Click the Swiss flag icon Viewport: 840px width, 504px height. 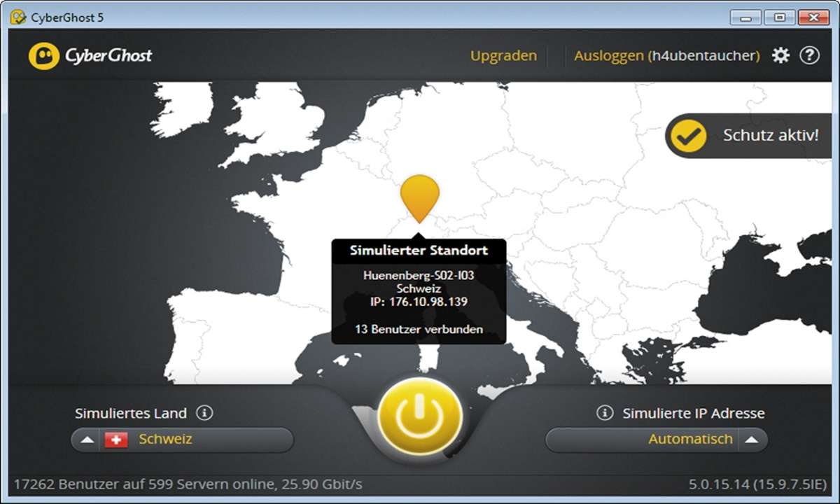coord(116,440)
